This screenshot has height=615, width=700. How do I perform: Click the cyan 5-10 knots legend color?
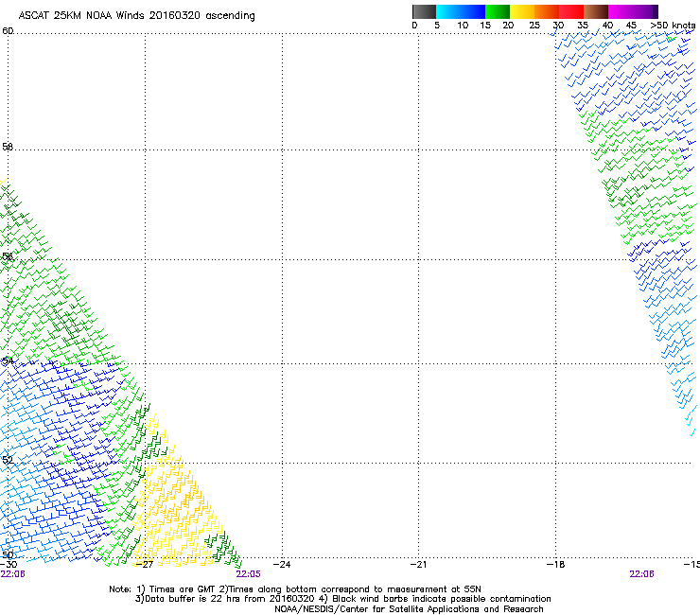pos(448,11)
